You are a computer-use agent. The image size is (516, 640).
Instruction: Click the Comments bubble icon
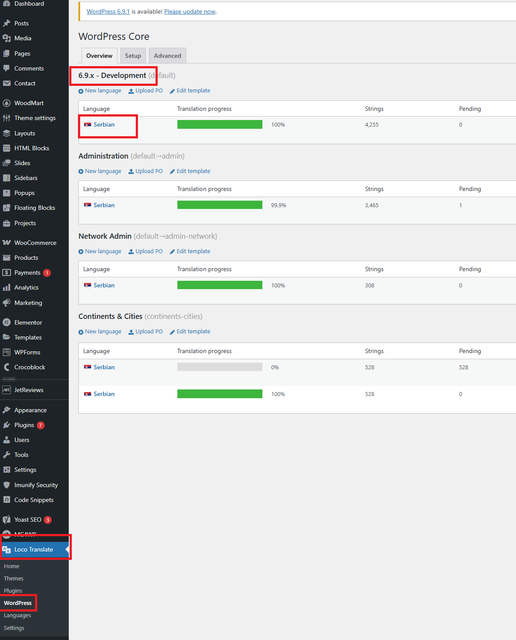click(7, 68)
